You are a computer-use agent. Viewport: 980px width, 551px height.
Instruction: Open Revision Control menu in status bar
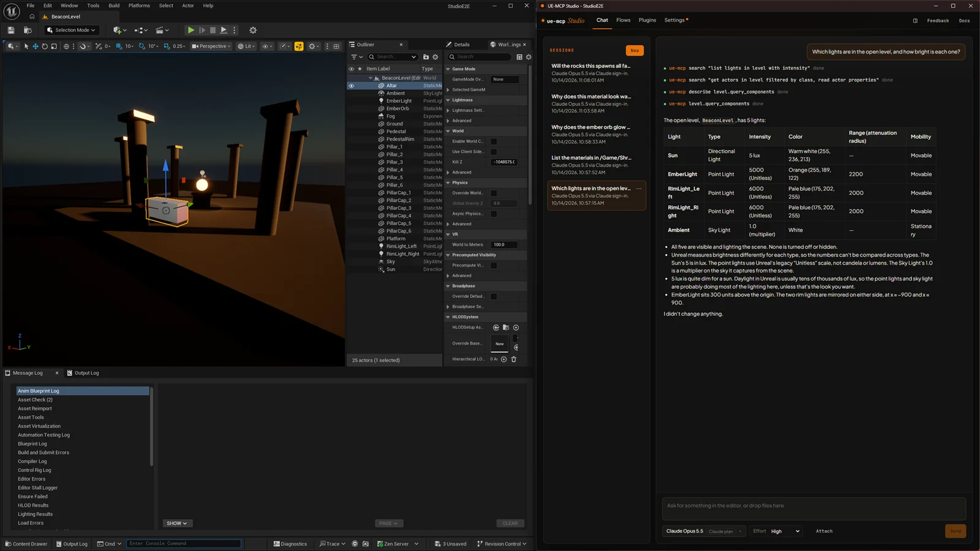[x=502, y=544]
